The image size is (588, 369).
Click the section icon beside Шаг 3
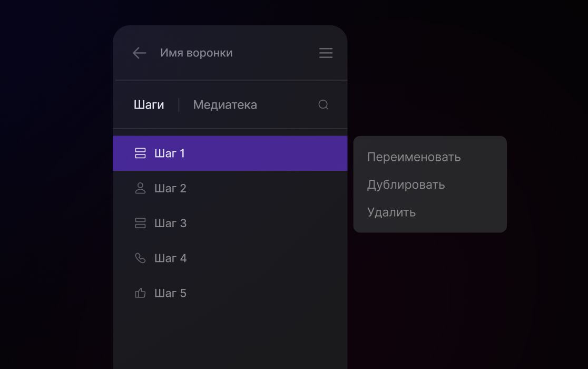point(140,223)
